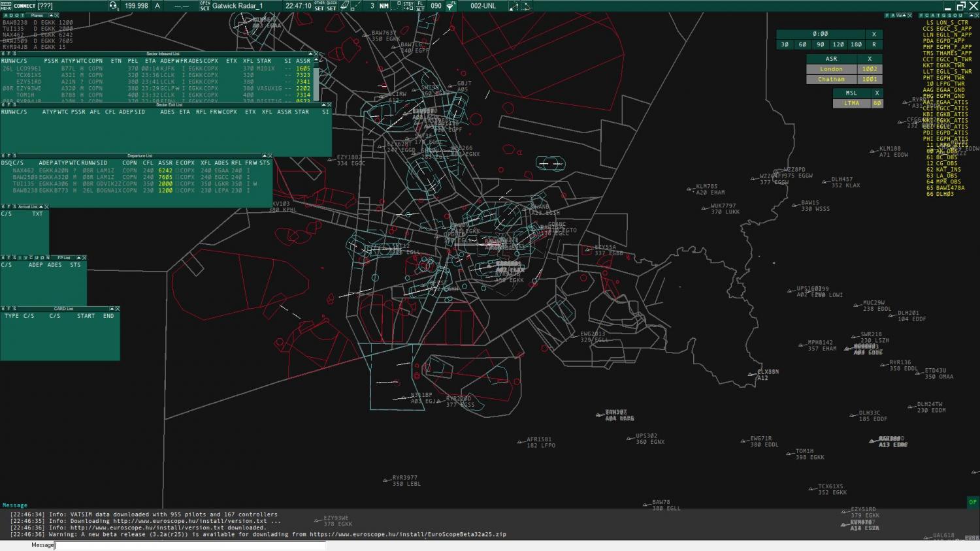Click the OTHER SET settings button
Screen dimensions: 980x551
click(x=319, y=6)
